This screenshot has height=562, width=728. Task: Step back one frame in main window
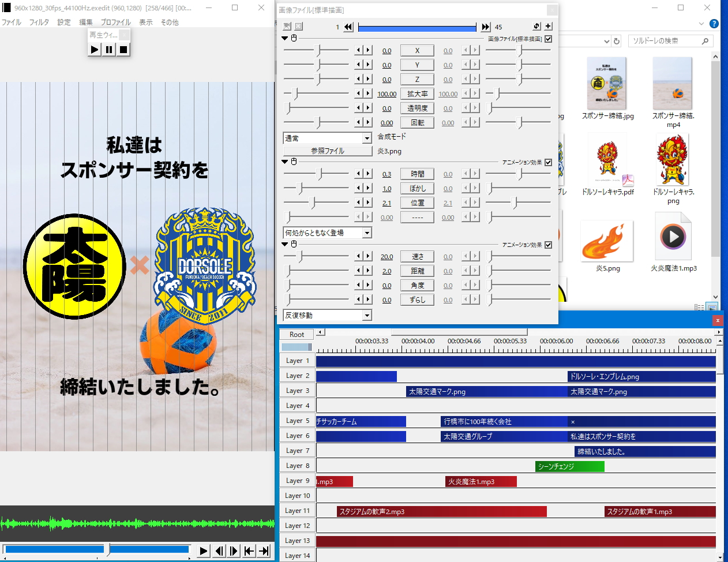tap(219, 551)
